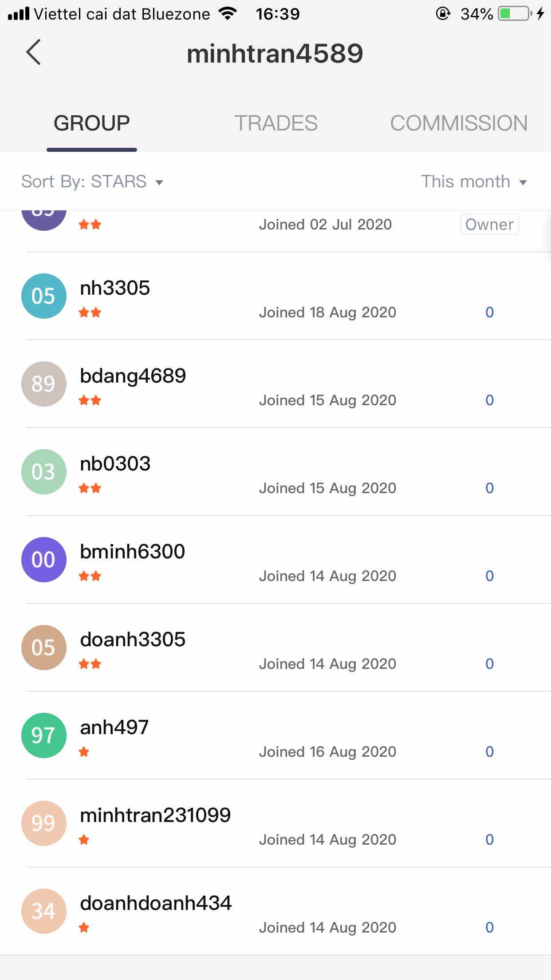Tap nh3305's teal avatar badge
The width and height of the screenshot is (551, 980).
[x=43, y=296]
